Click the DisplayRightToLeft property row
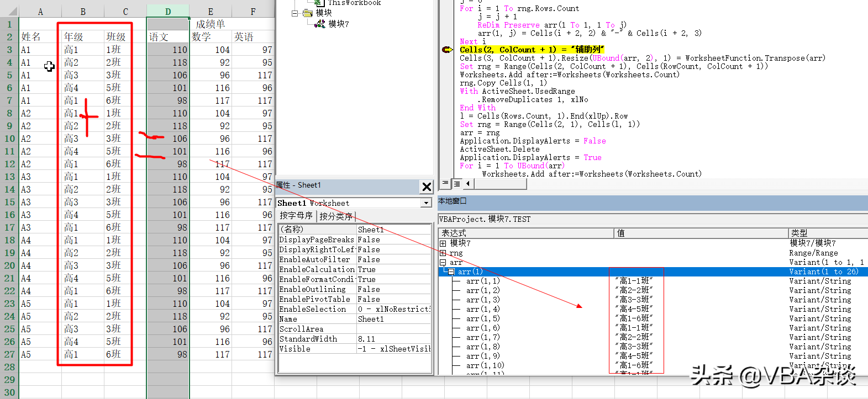Image resolution: width=868 pixels, height=399 pixels. coord(355,249)
